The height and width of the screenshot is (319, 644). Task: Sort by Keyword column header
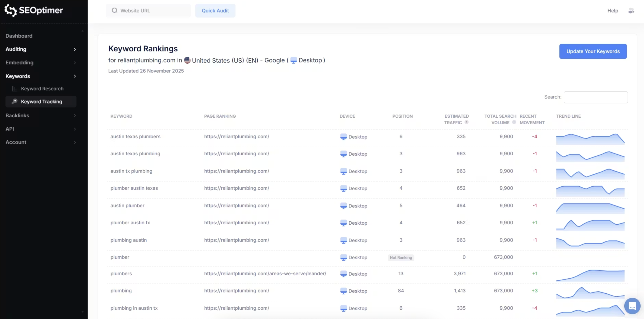click(121, 116)
